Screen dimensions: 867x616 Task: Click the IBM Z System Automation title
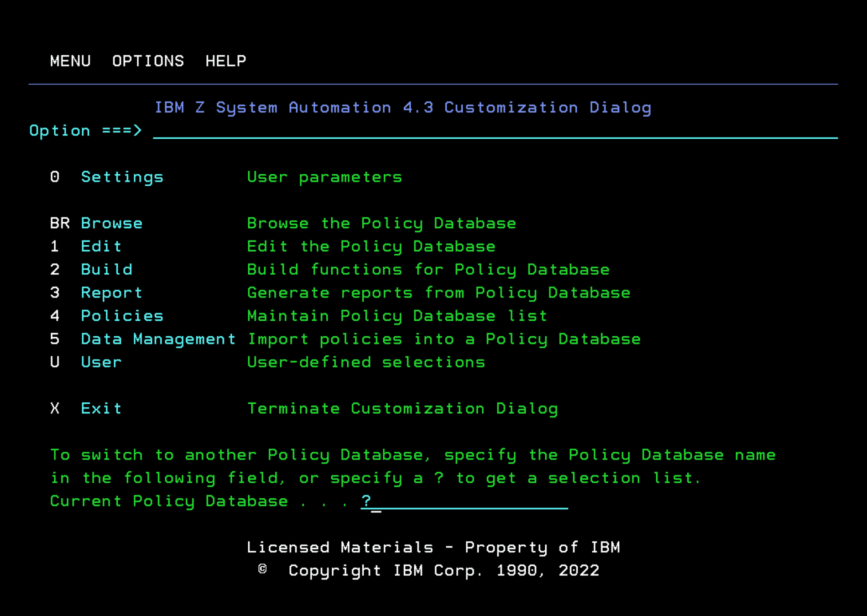[403, 107]
